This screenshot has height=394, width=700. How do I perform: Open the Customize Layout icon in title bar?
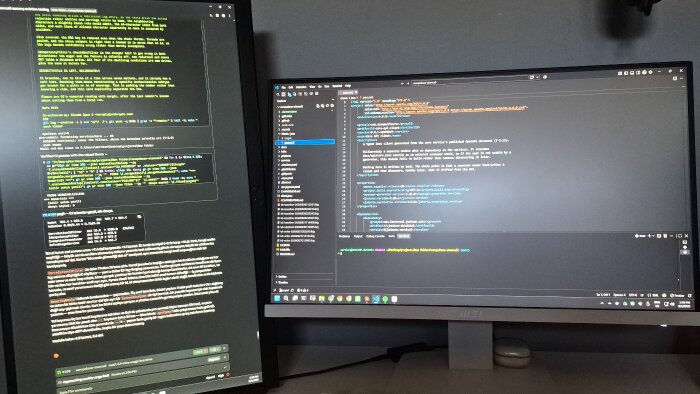[x=620, y=73]
